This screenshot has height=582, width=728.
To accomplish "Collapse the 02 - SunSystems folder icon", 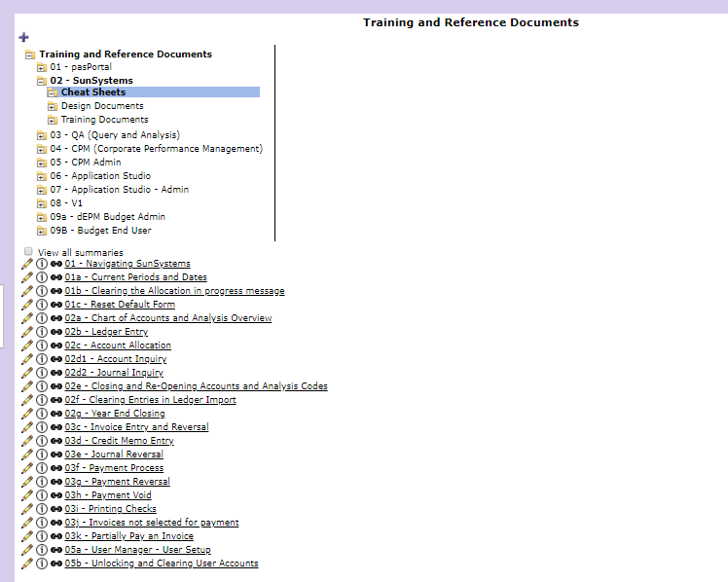I will (x=41, y=81).
